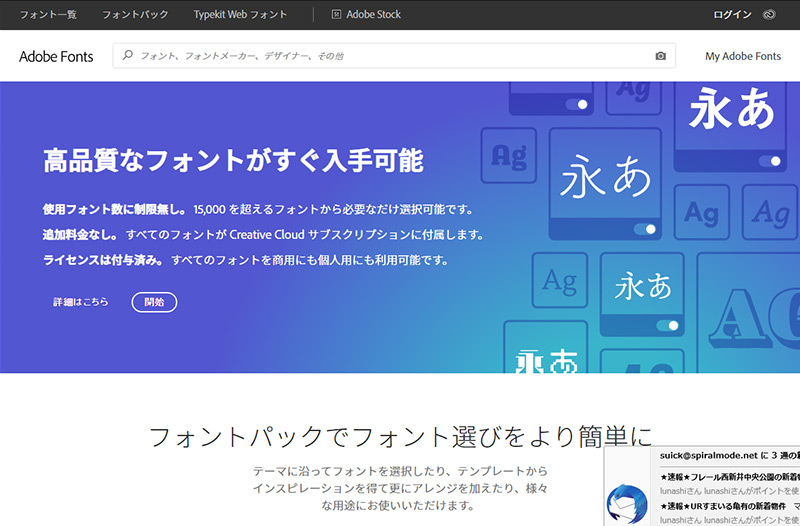Click the 詳細はこちら link
Screen dimensions: 800x526
point(81,302)
